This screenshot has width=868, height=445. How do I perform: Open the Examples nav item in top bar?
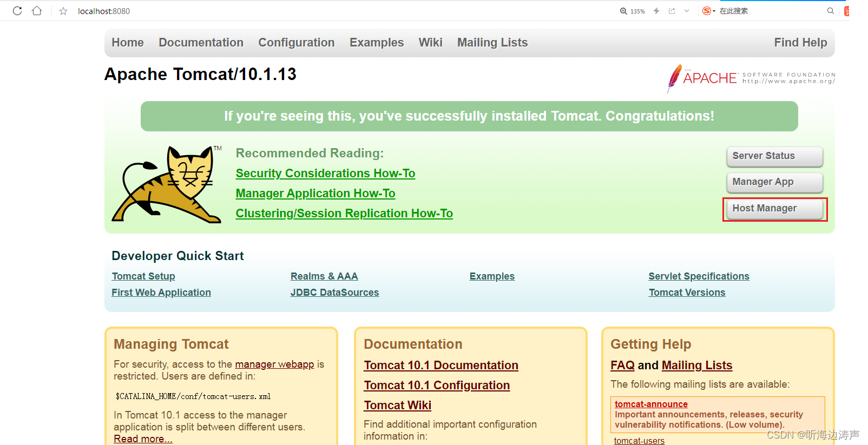point(377,42)
